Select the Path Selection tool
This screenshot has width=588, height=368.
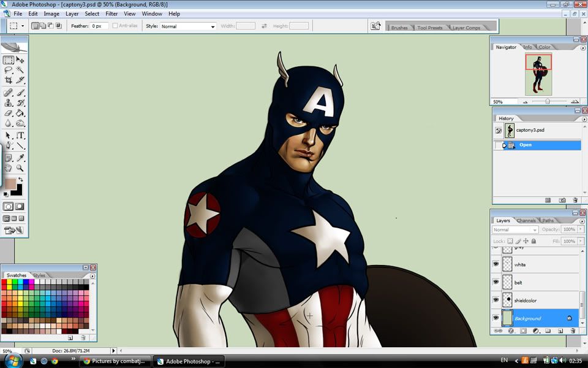click(x=8, y=136)
